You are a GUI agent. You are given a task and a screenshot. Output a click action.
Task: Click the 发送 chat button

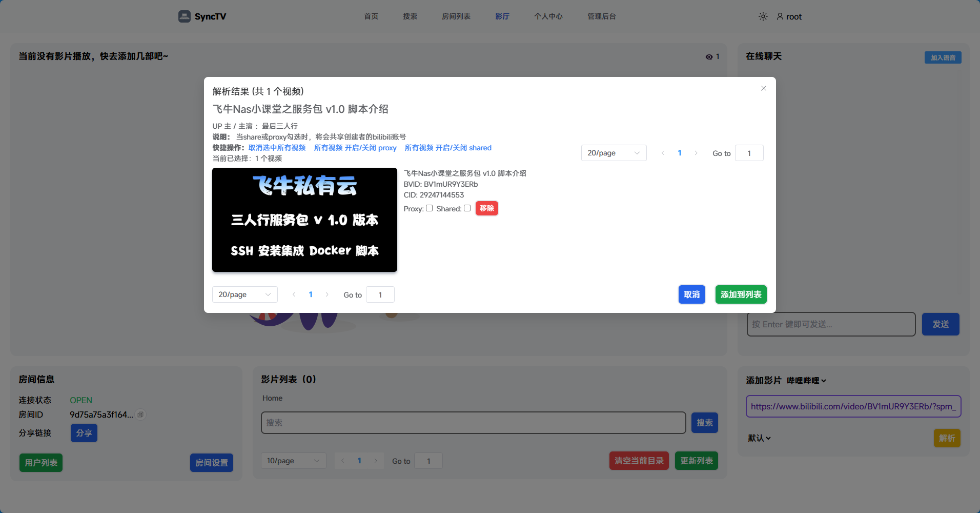point(941,324)
